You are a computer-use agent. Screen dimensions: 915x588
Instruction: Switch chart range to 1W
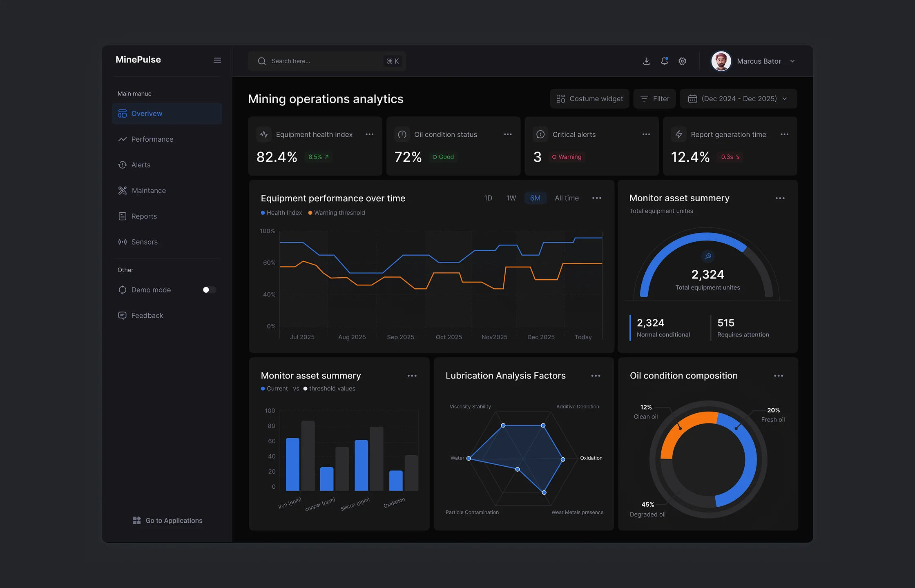(511, 198)
